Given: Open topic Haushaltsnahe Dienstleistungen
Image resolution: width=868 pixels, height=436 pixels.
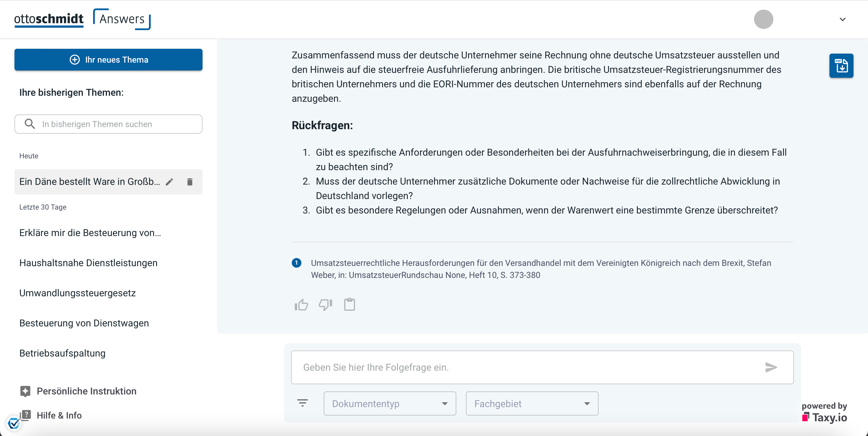Looking at the screenshot, I should coord(88,263).
